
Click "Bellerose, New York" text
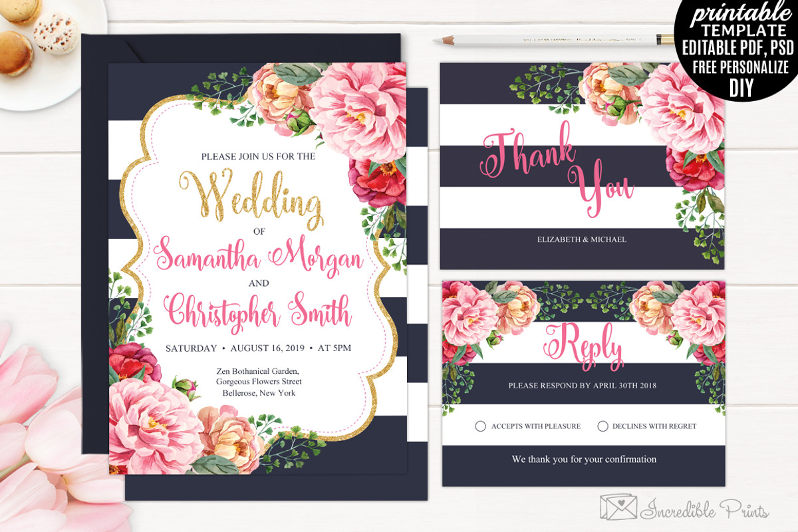(x=259, y=393)
